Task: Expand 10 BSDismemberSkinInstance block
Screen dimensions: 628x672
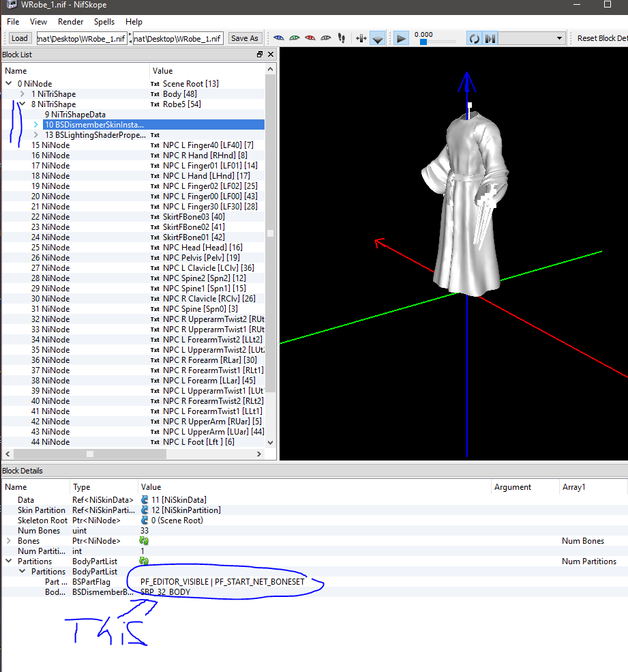Action: coord(36,124)
